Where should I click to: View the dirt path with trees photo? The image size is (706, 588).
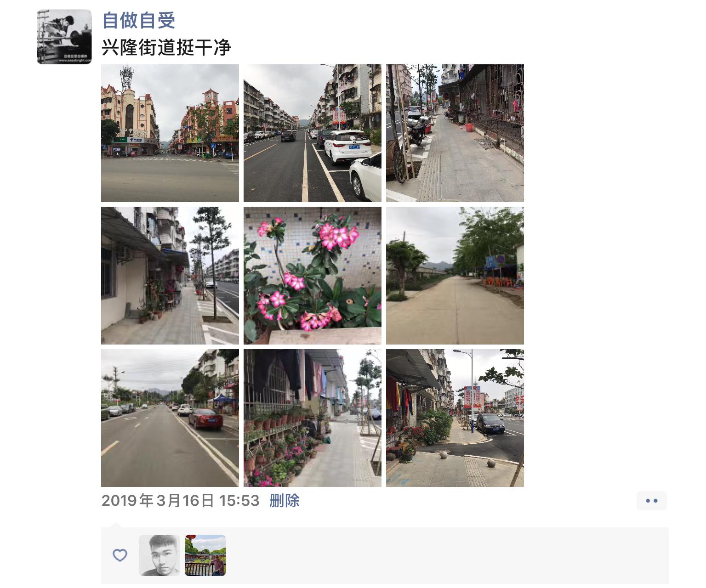coord(455,276)
